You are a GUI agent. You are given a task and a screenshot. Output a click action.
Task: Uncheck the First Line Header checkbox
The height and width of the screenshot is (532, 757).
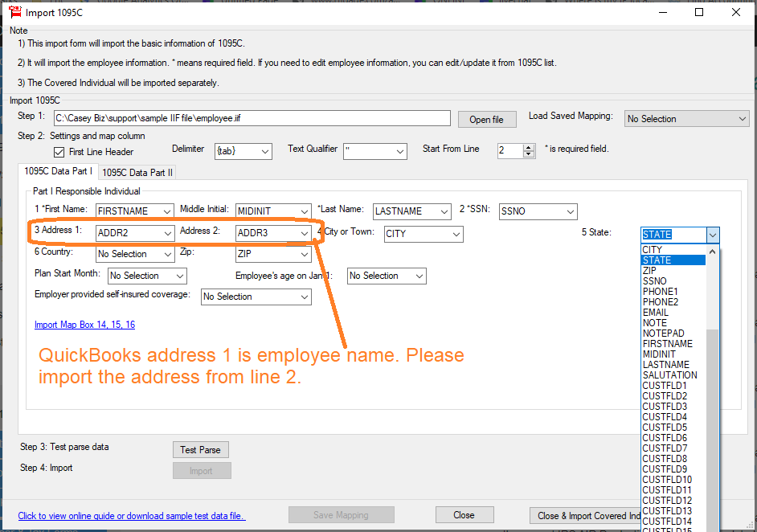tap(57, 152)
